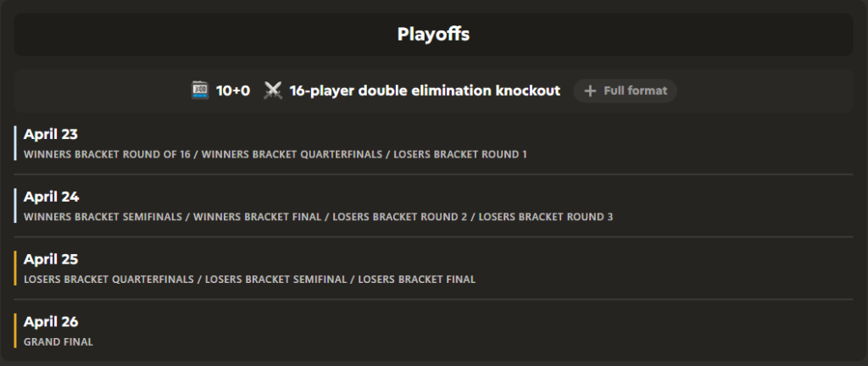Screen dimensions: 868x366
Task: Click the plus icon beside Full format
Action: pos(591,91)
